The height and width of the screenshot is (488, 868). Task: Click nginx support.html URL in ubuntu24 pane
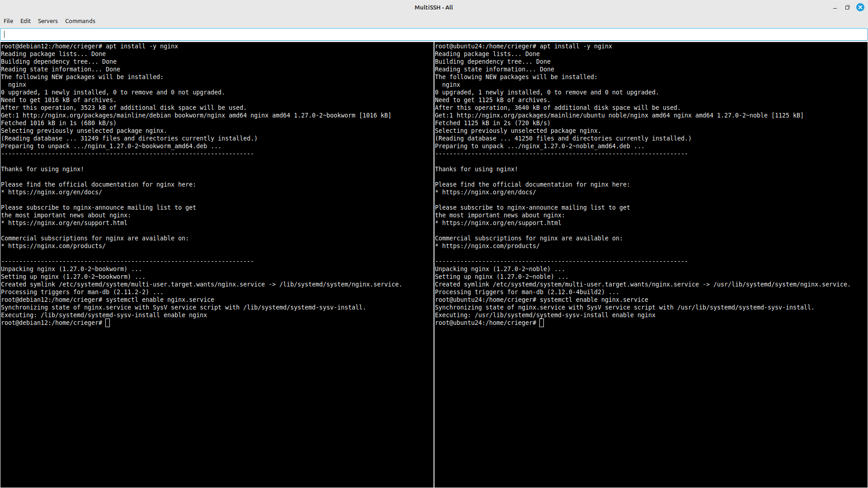pos(502,223)
